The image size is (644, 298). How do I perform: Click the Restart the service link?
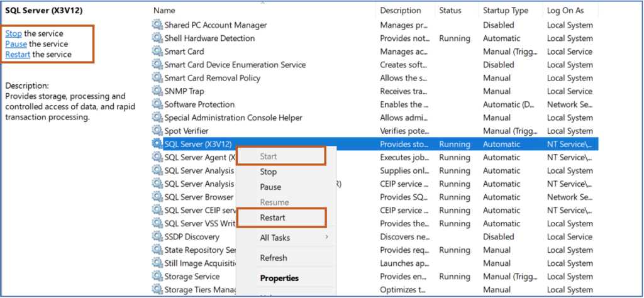18,54
